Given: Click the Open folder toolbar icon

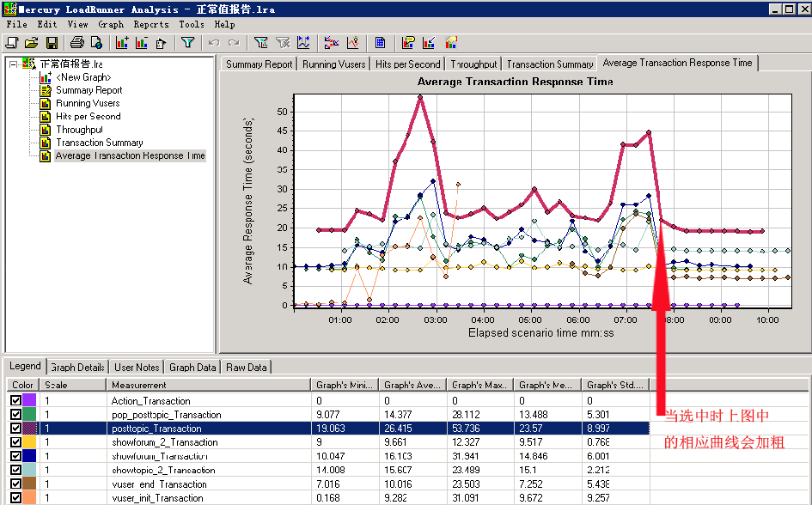Looking at the screenshot, I should [31, 43].
